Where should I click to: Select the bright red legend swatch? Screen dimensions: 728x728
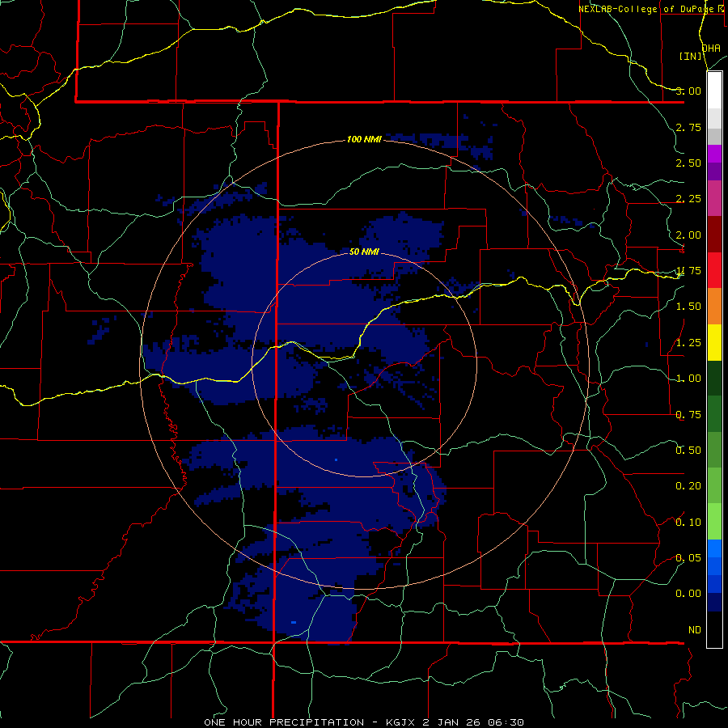(x=714, y=270)
